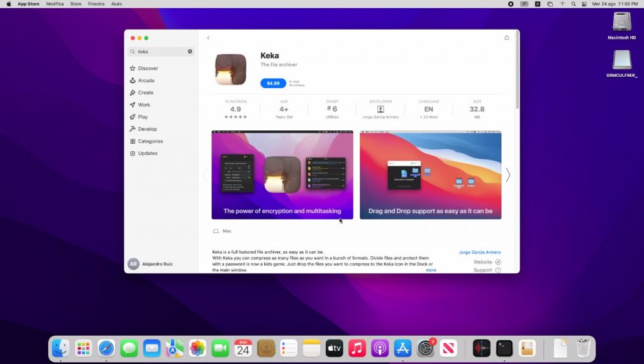Click the share icon at top right

click(x=506, y=38)
